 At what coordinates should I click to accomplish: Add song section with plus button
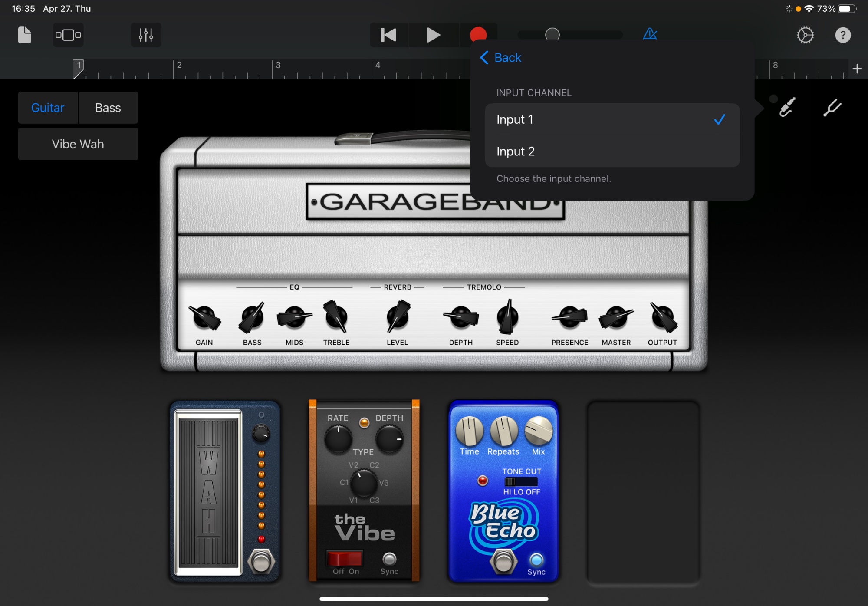(857, 69)
